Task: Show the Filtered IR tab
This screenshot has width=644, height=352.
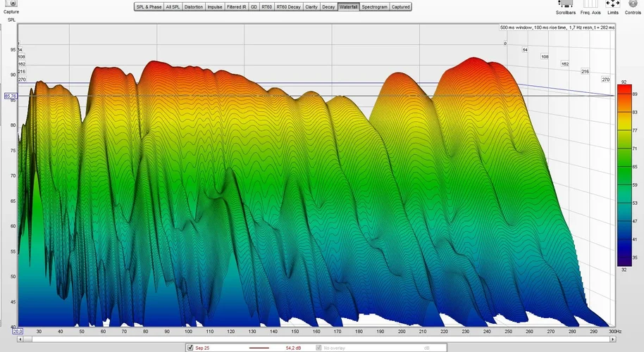Action: [x=237, y=7]
